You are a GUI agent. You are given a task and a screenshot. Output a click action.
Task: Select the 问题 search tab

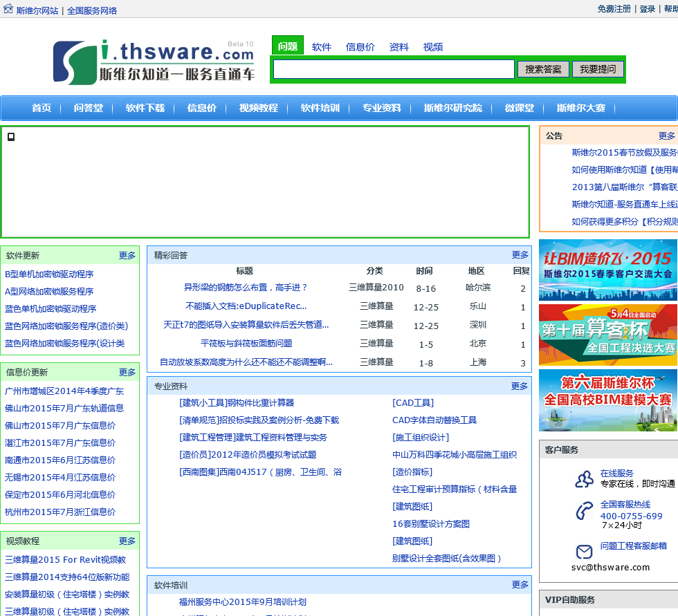pos(288,46)
